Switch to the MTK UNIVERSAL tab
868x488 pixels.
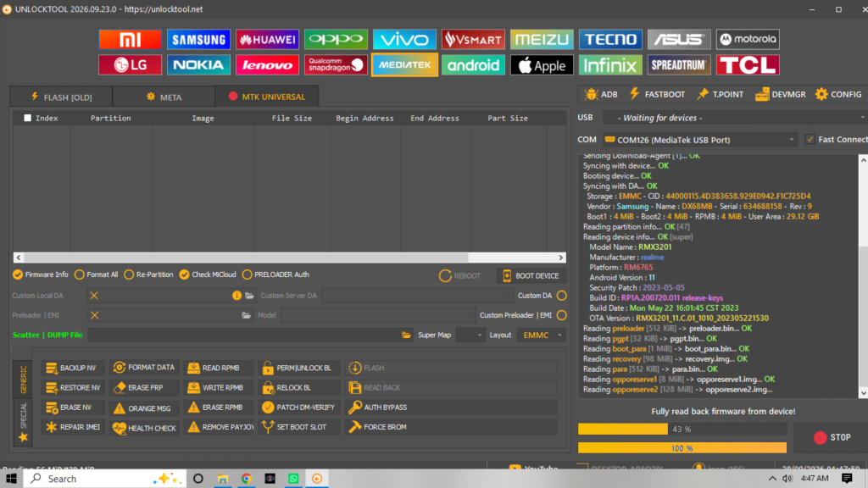267,97
